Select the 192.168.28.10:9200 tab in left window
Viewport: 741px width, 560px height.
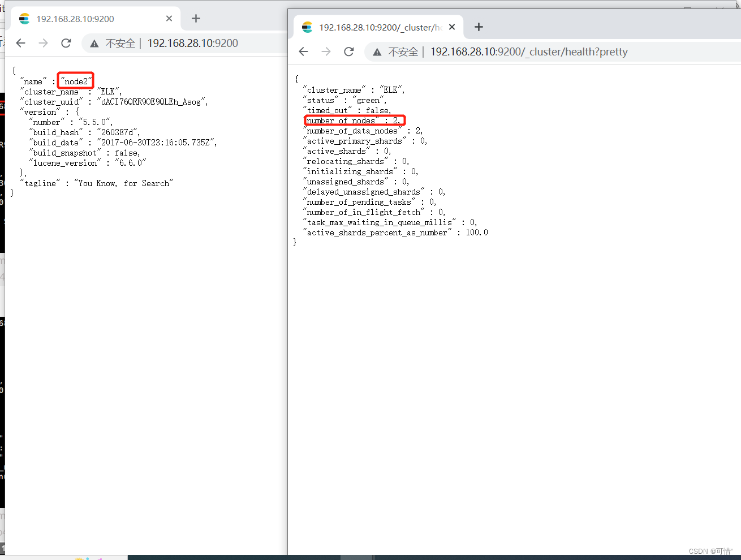(96, 19)
